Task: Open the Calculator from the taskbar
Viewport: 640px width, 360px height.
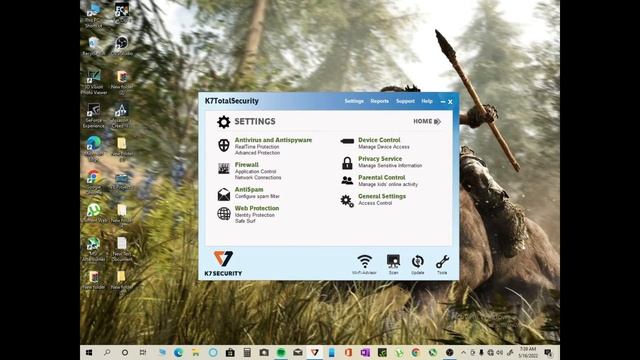Action: (x=247, y=352)
